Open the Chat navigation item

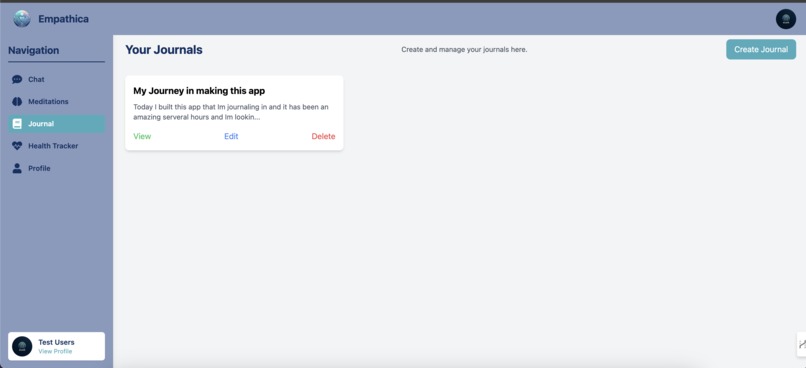click(57, 79)
